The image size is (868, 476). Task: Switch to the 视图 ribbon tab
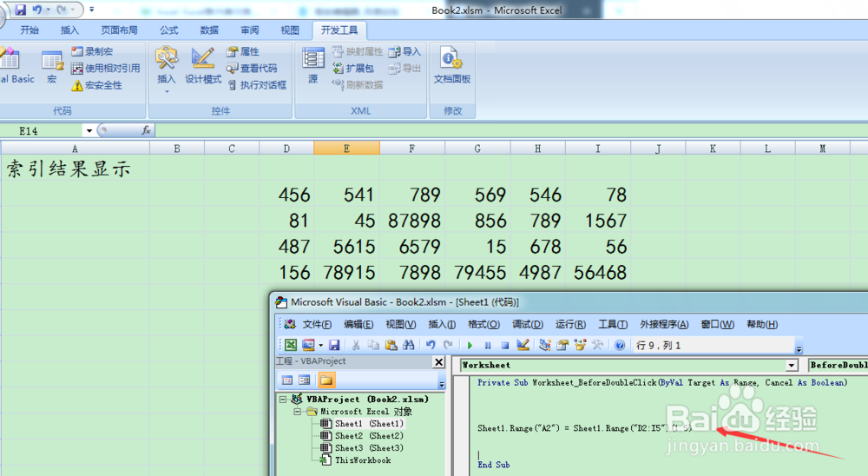pos(290,30)
